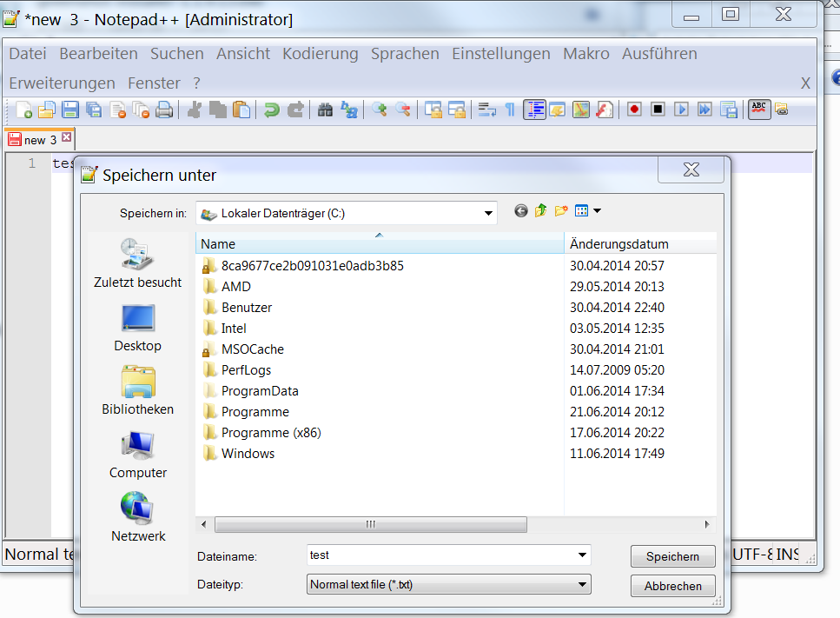Open the view menu dropdown arrow in dialog
840x618 pixels.
tap(597, 210)
